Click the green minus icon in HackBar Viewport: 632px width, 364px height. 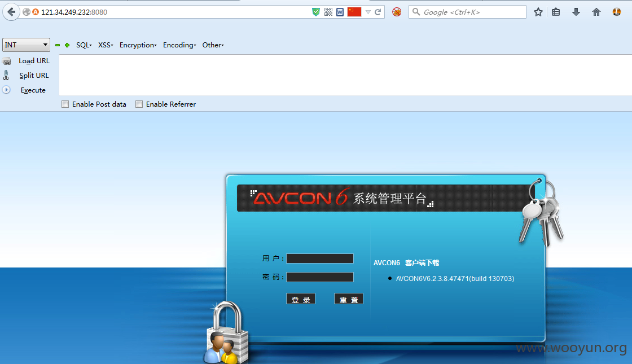coord(58,45)
